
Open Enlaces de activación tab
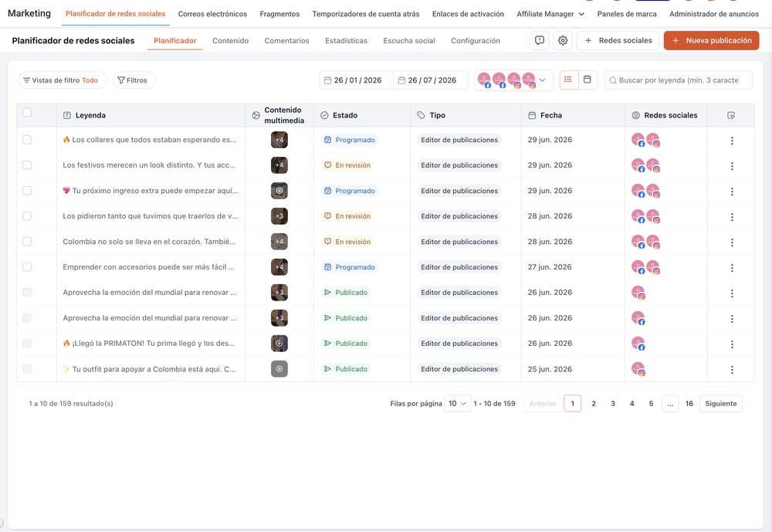(469, 14)
